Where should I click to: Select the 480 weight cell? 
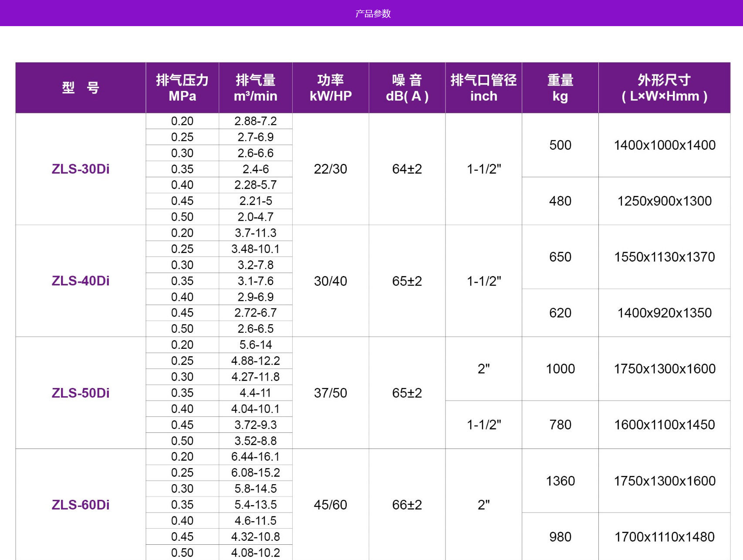coord(561,201)
